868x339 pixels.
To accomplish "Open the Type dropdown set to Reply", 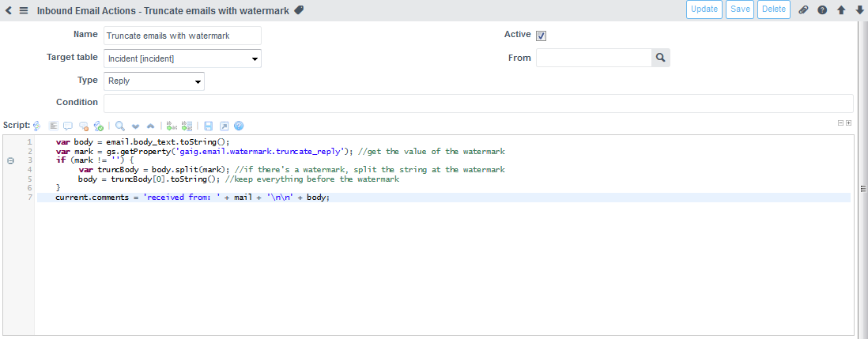I will click(x=154, y=81).
